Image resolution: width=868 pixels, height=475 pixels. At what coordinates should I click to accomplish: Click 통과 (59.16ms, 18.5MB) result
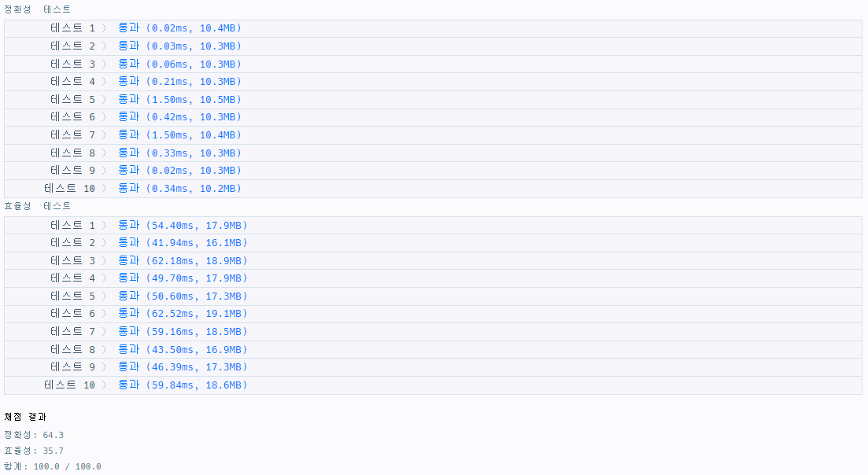coord(183,332)
